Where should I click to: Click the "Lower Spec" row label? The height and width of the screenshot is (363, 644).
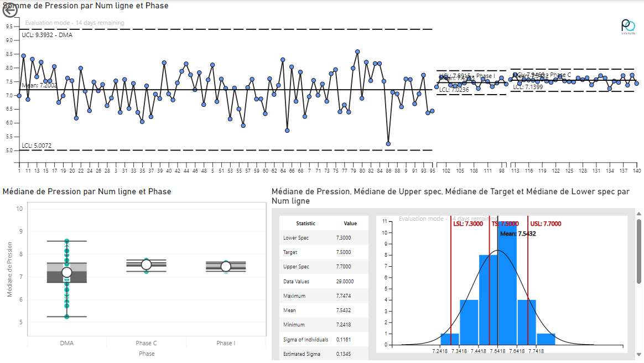[295, 238]
